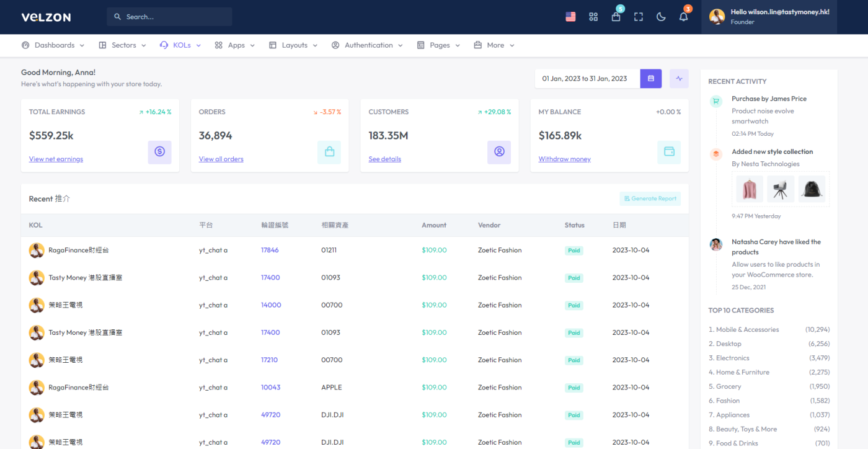Follow the Withdraw money link
The image size is (868, 449).
[x=564, y=159]
